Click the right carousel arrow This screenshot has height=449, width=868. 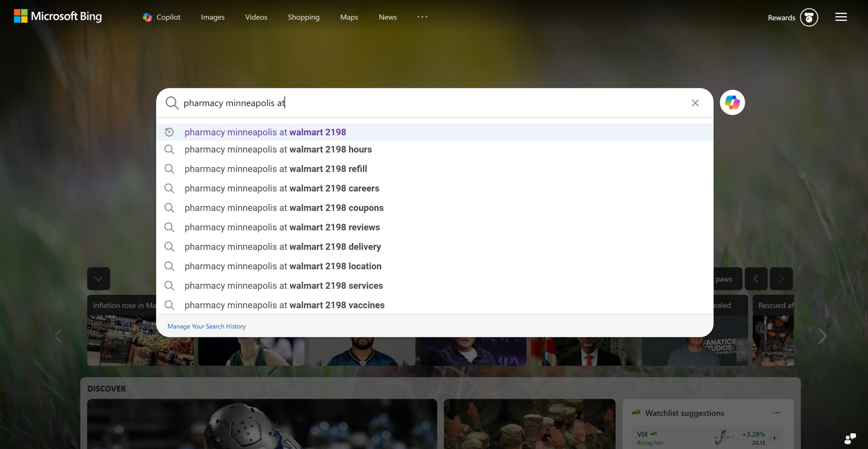tap(822, 336)
